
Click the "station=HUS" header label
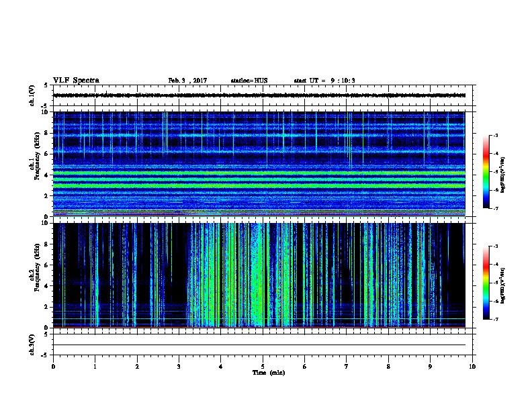[x=249, y=81]
